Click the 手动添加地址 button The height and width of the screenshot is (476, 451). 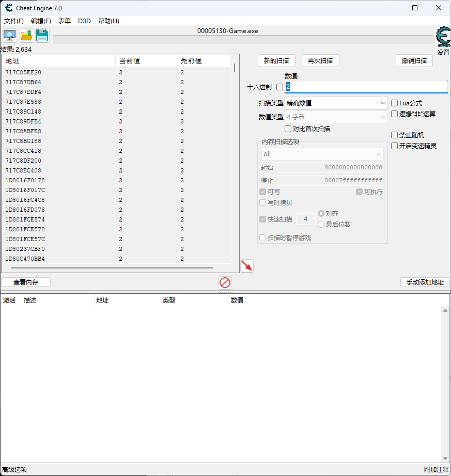pos(425,282)
